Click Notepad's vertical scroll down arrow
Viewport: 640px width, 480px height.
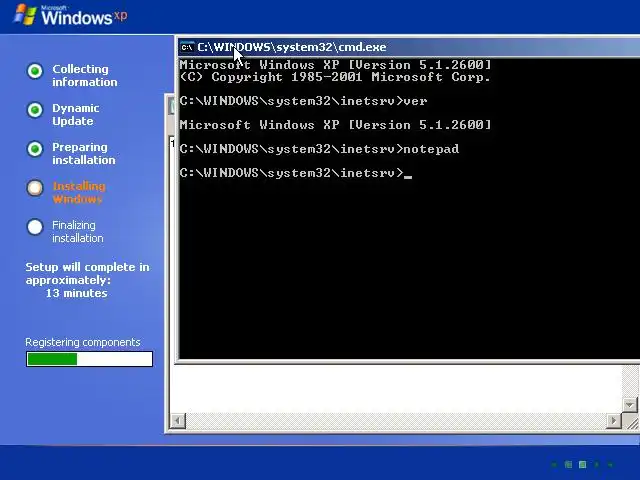coord(630,404)
